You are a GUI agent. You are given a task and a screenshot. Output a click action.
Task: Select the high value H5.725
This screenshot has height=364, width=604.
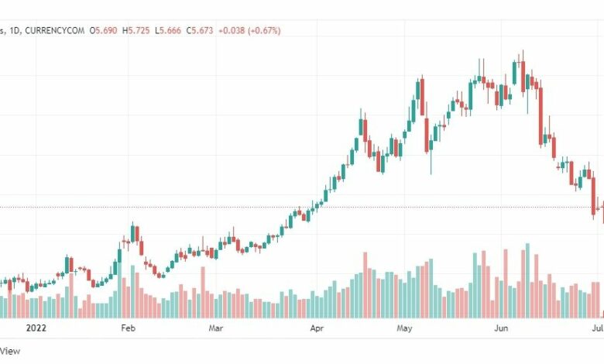pyautogui.click(x=136, y=30)
